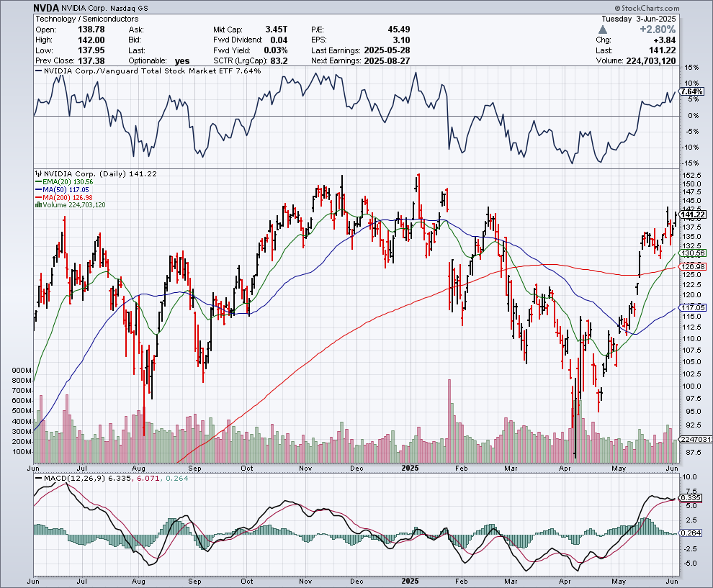Click the boxed 6.335 MACD value label
This screenshot has height=588, width=713.
tap(691, 497)
